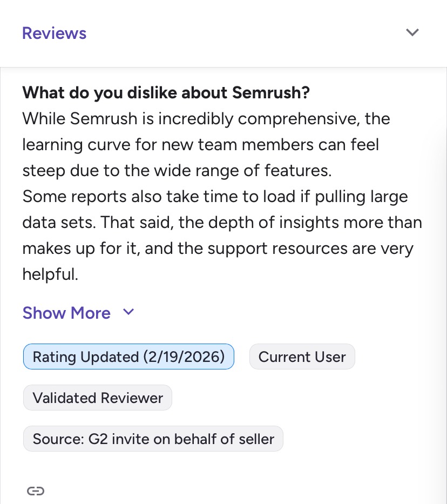
Task: Toggle the Validated Reviewer filter chip
Action: click(98, 398)
